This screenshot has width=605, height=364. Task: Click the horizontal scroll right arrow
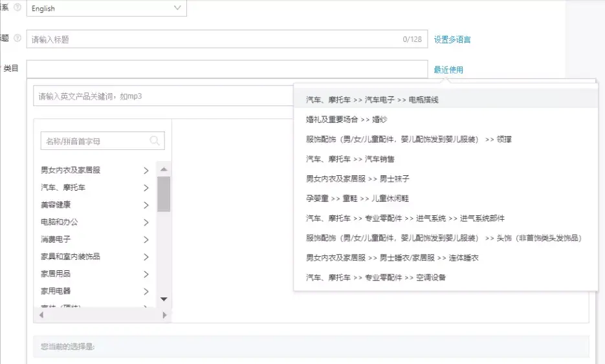click(164, 315)
